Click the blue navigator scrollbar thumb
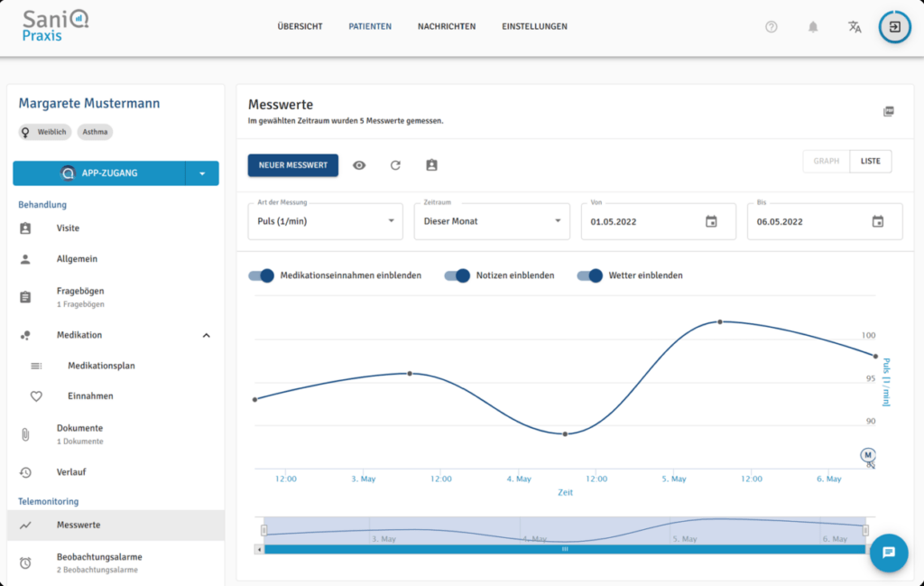This screenshot has width=924, height=586. [x=565, y=549]
